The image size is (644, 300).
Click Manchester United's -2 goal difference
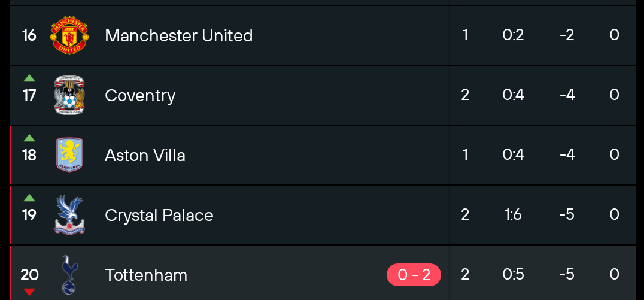click(x=567, y=35)
